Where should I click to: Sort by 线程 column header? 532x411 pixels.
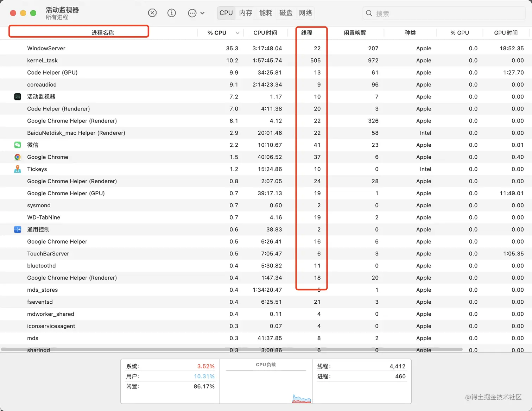[x=306, y=33]
